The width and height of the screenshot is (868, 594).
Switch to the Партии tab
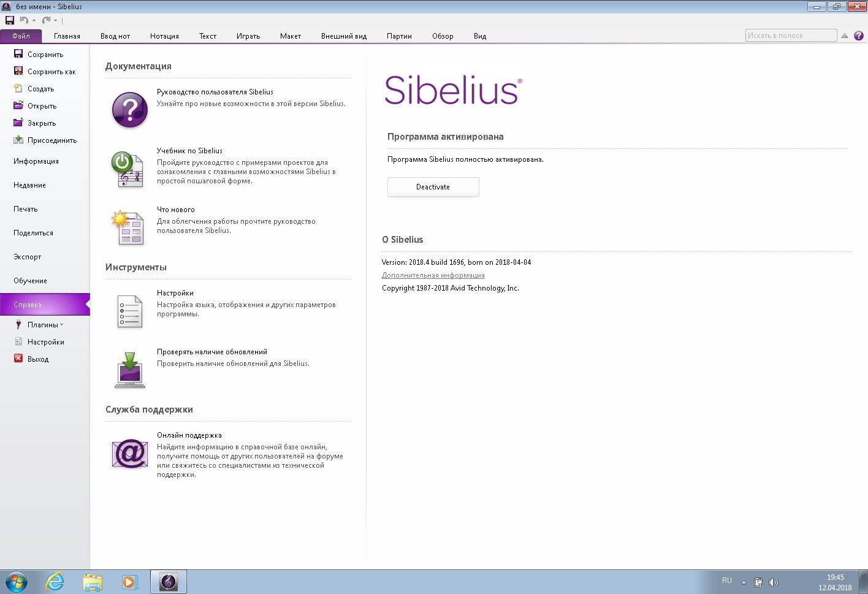pos(399,36)
